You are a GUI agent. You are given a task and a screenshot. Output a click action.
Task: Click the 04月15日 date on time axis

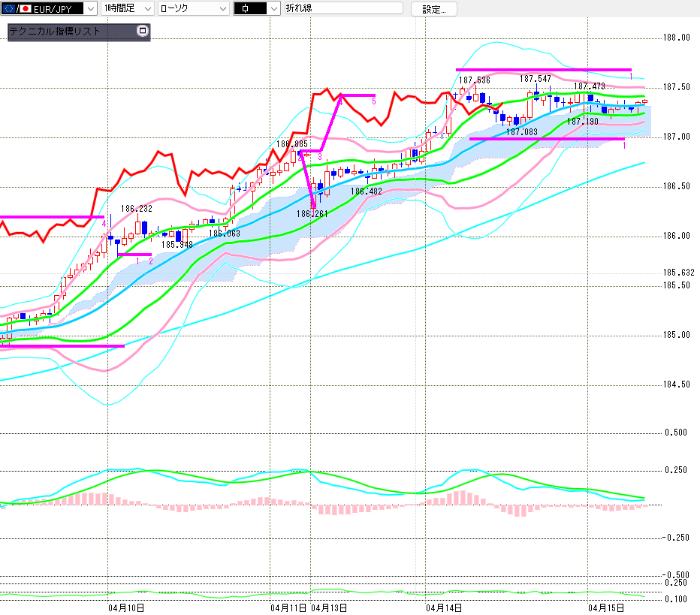(605, 607)
